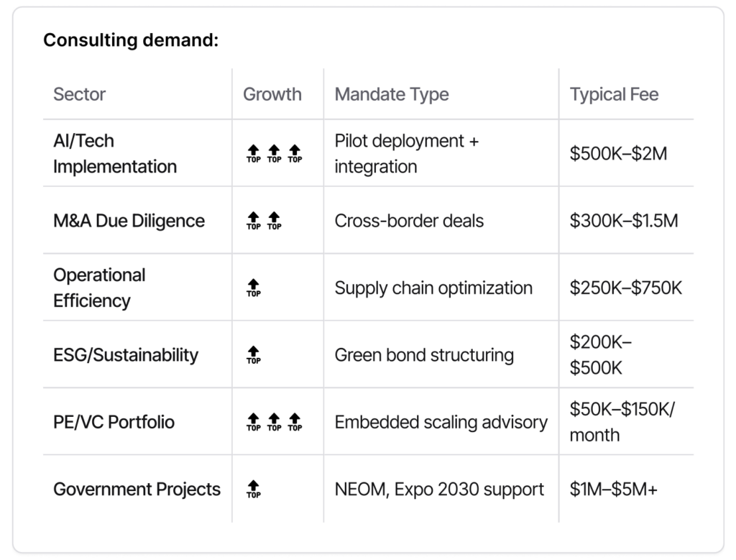Image resolution: width=736 pixels, height=560 pixels.
Task: Click middle TOP arrow in AI/Tech Implementation row
Action: (x=274, y=154)
